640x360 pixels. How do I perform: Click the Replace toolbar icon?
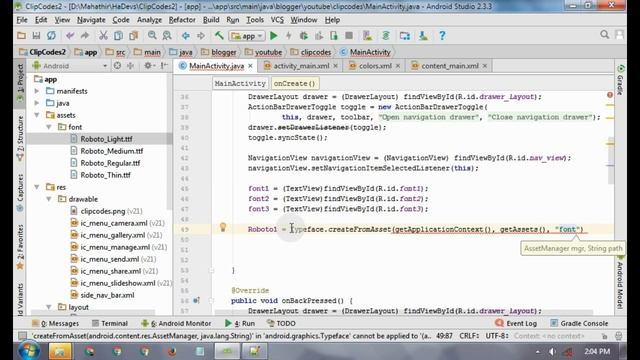click(167, 36)
